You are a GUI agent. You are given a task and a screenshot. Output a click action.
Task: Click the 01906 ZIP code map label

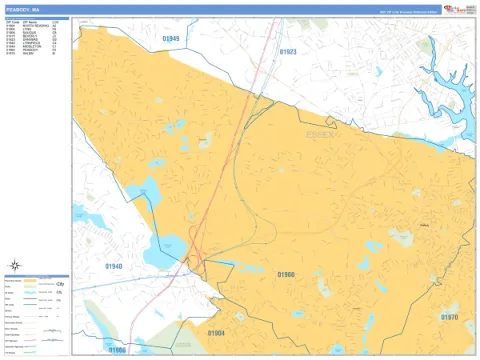coord(117,350)
